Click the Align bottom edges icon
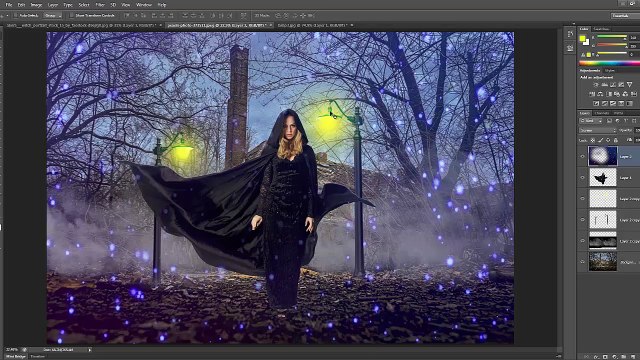Screen dimensions: 640x360 (144, 16)
